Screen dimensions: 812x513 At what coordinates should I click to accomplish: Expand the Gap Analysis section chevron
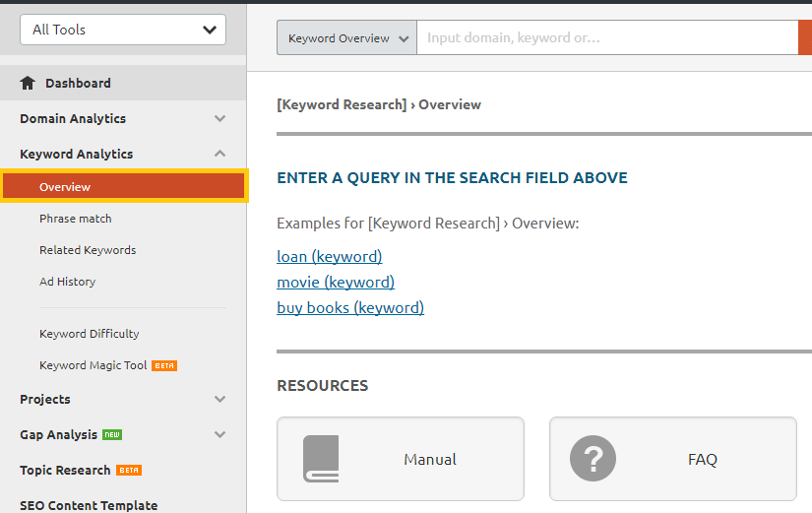click(x=220, y=434)
